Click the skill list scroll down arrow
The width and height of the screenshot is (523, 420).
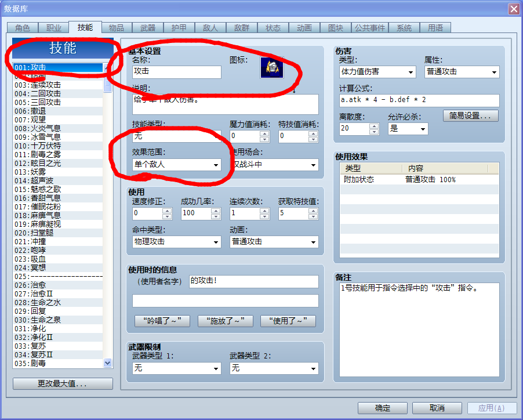[107, 363]
